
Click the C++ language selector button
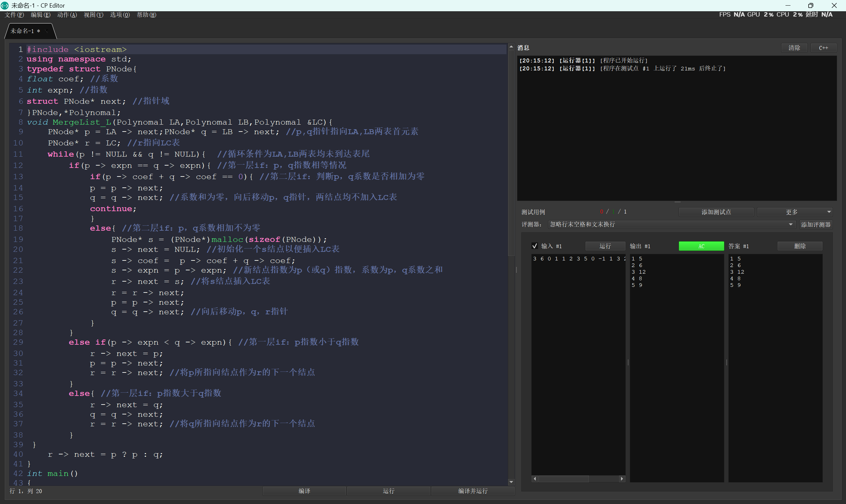[823, 48]
